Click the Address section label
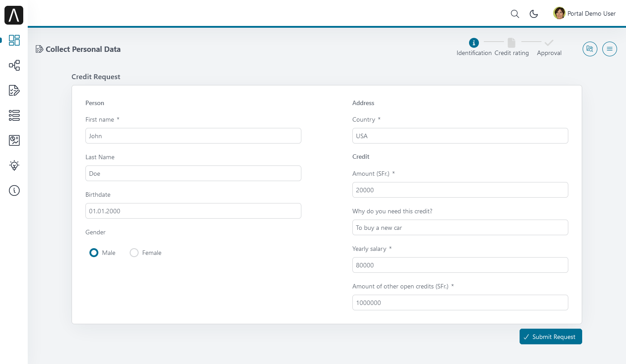 click(363, 103)
